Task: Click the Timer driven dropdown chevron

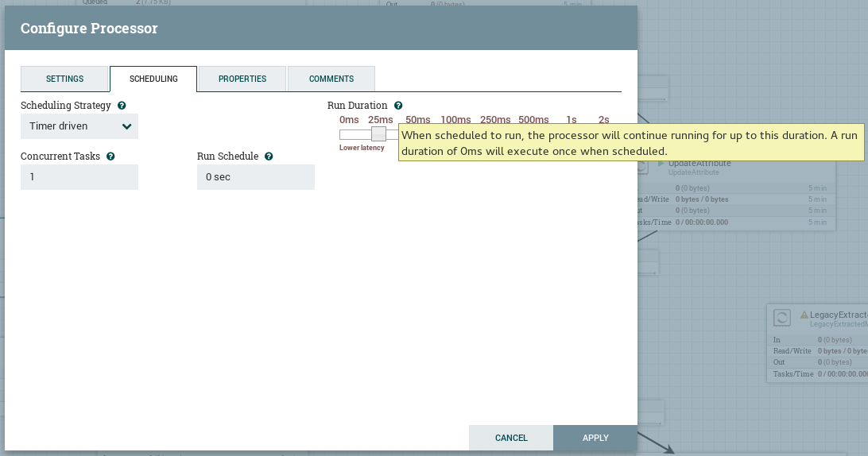Action: [126, 126]
